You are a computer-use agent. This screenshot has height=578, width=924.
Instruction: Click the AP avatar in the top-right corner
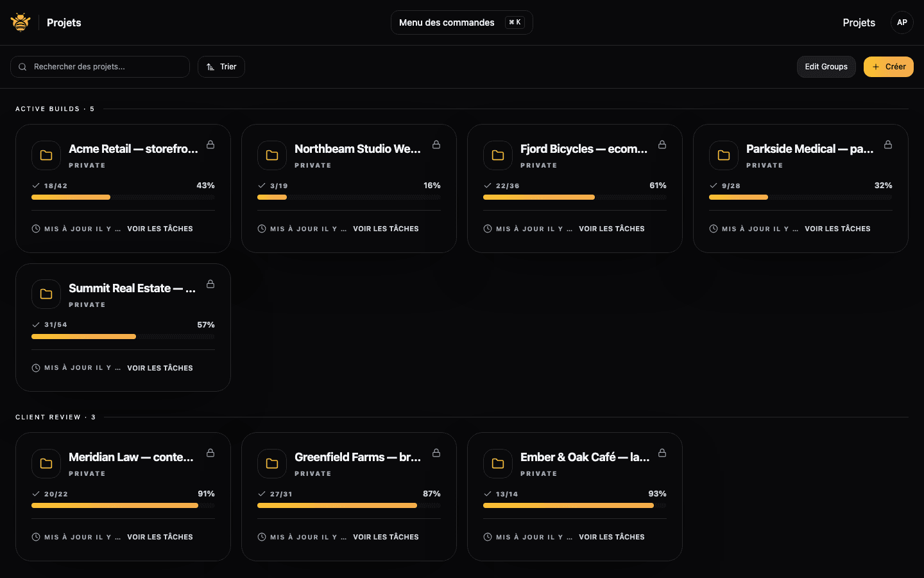pyautogui.click(x=902, y=22)
